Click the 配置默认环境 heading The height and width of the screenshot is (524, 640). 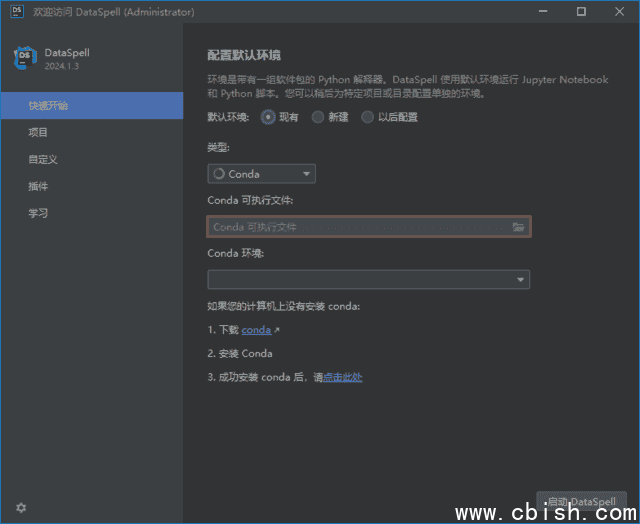click(244, 55)
